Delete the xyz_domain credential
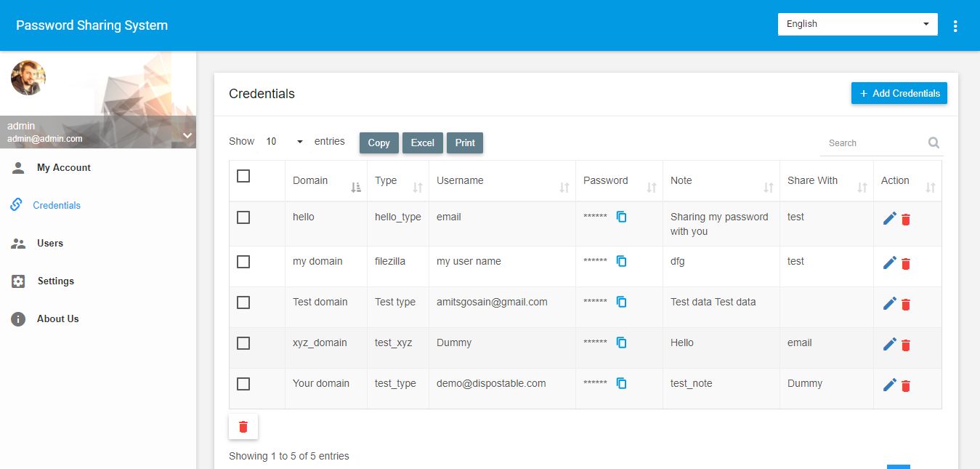980x469 pixels. (x=905, y=345)
